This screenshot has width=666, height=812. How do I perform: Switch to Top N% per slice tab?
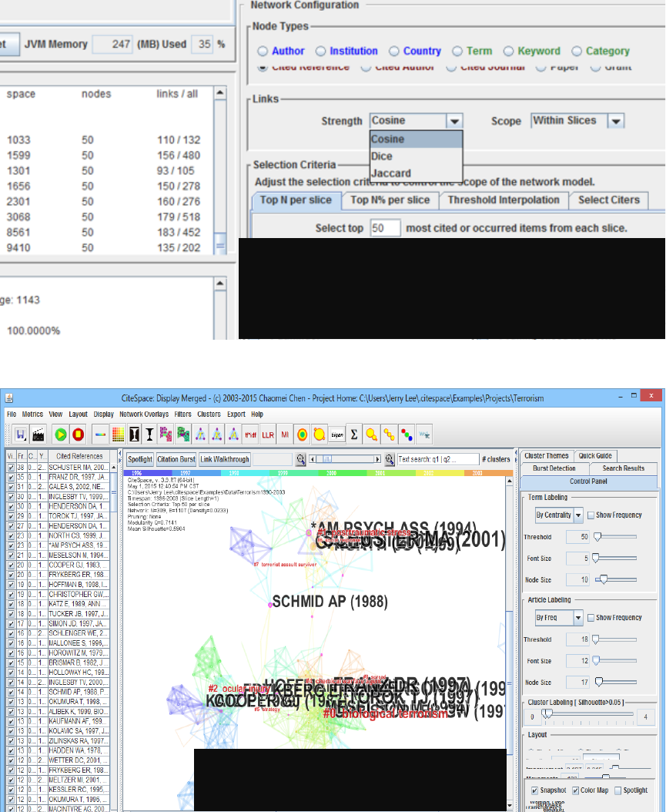[390, 200]
